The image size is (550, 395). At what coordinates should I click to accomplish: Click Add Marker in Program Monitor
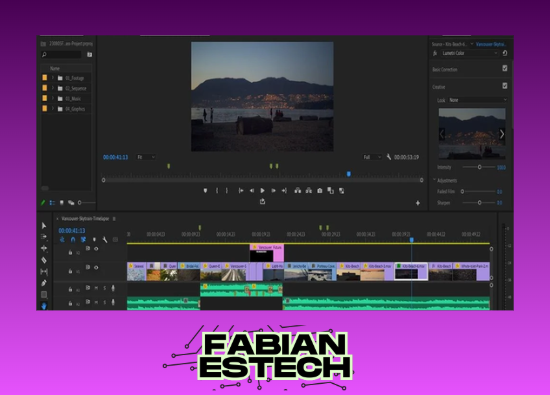tap(206, 190)
